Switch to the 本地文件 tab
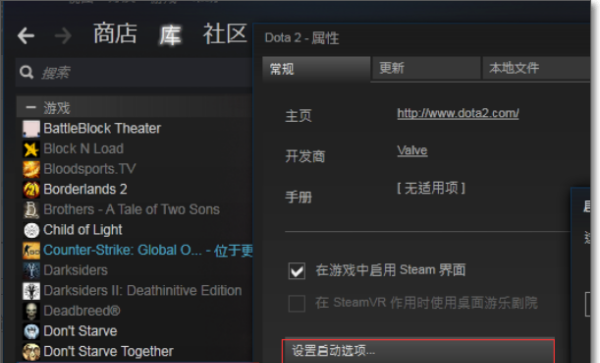This screenshot has width=600, height=363. click(x=536, y=68)
